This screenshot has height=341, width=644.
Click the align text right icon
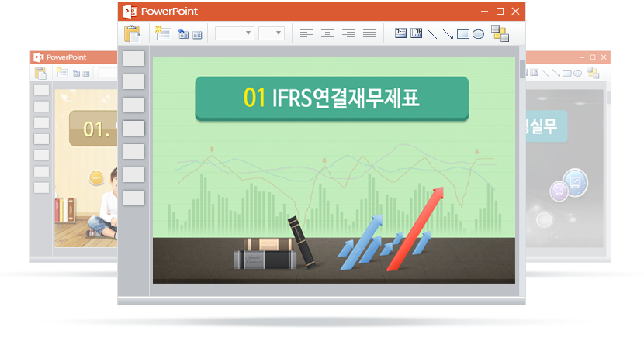click(x=348, y=33)
